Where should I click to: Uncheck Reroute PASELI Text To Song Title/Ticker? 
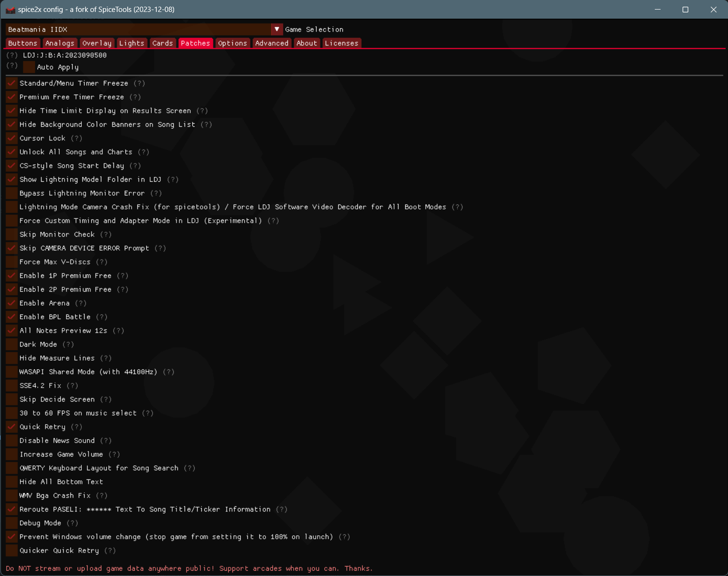coord(11,510)
